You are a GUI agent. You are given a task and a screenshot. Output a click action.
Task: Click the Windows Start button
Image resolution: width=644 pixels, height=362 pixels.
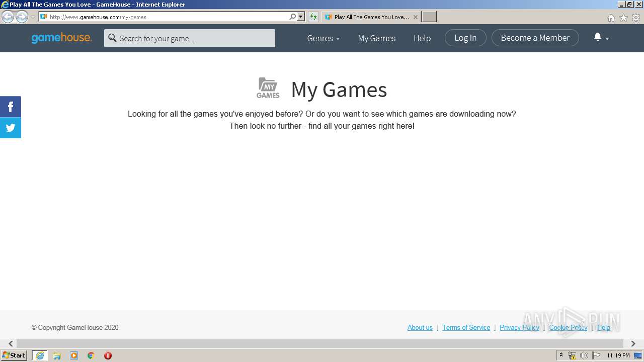pos(14,355)
